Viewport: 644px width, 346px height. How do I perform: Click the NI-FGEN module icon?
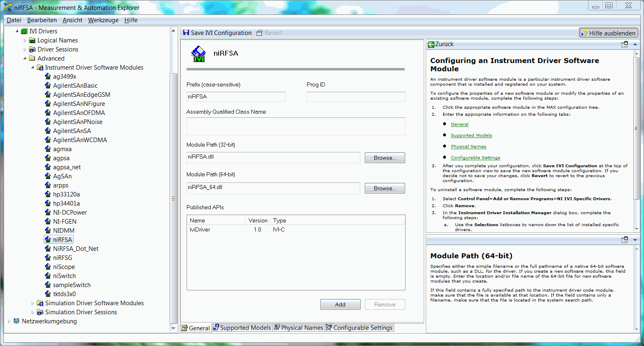pos(48,222)
